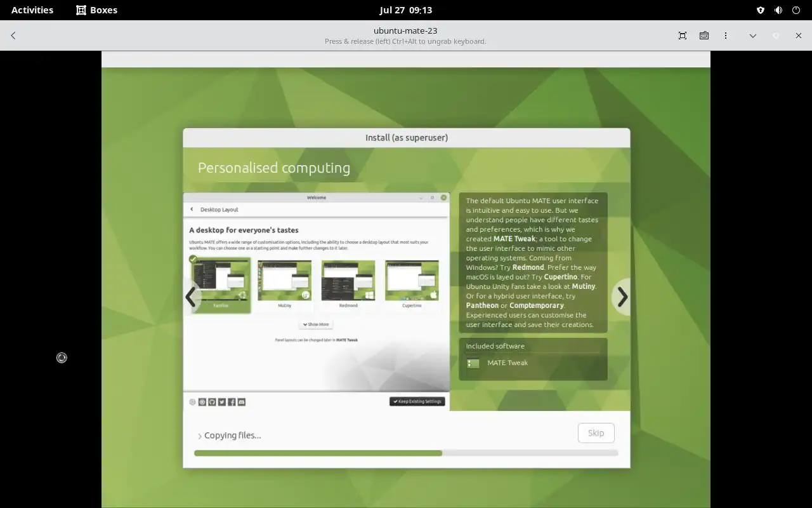Close the ubuntu-mate-23 Boxes window

coord(799,36)
